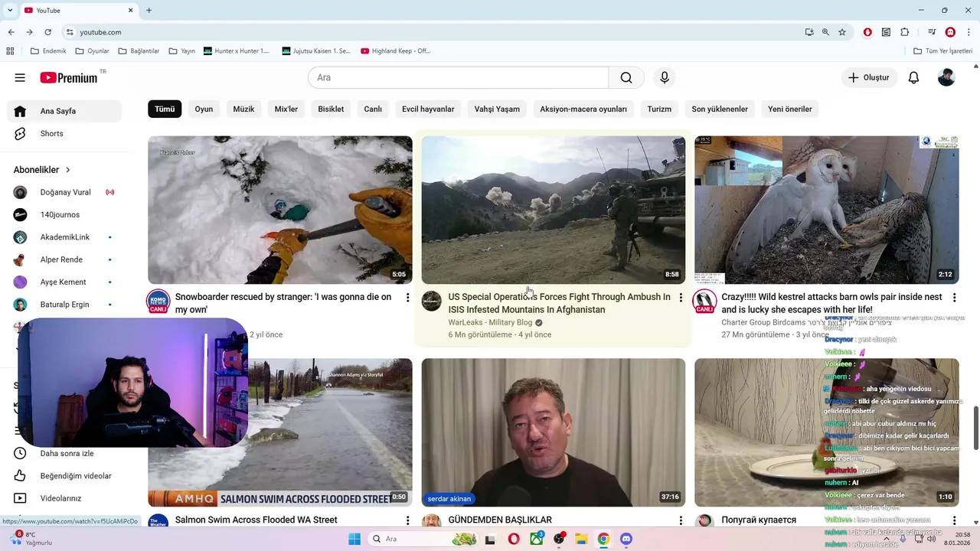Select the Müzik filter chip

(243, 109)
